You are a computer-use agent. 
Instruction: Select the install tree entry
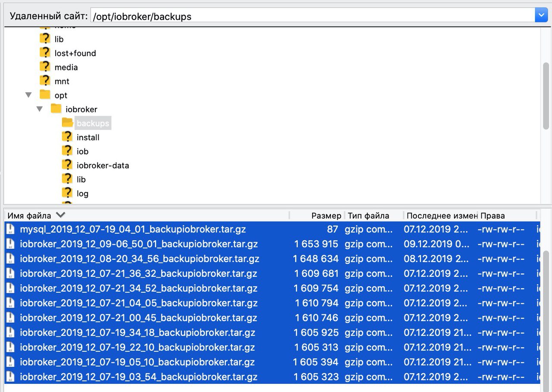tap(88, 137)
